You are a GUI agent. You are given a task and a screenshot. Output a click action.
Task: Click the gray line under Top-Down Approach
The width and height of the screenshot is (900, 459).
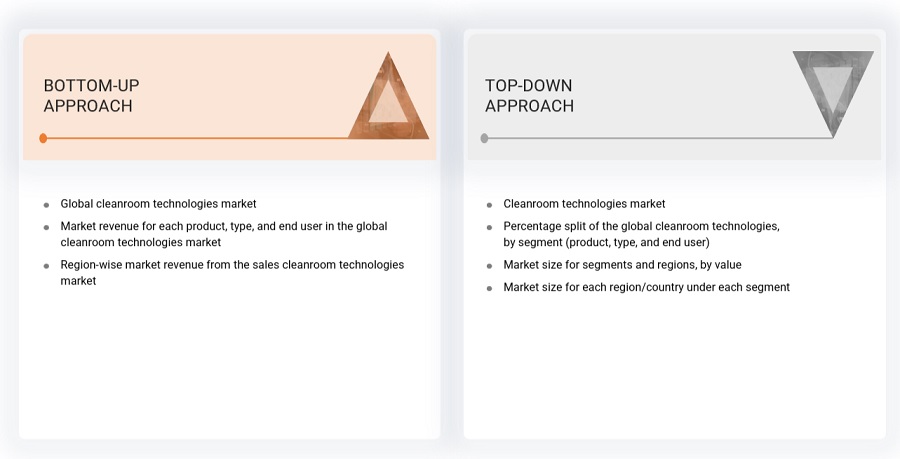pyautogui.click(x=650, y=138)
